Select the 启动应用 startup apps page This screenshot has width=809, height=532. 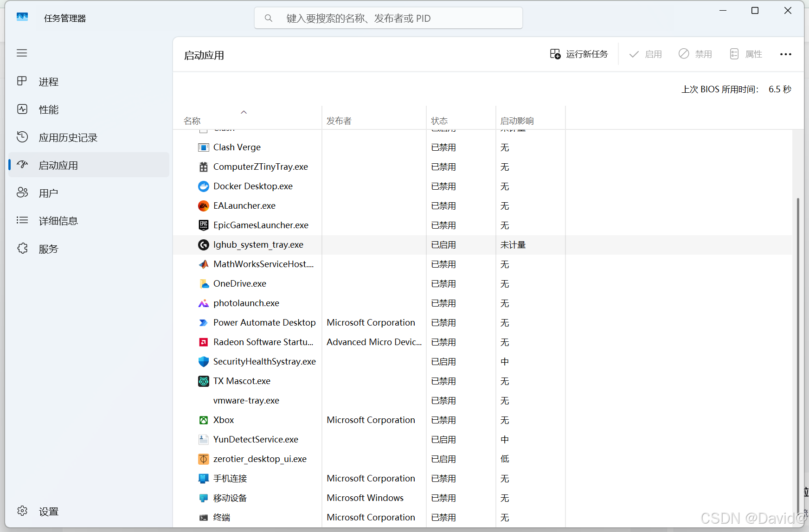point(89,165)
